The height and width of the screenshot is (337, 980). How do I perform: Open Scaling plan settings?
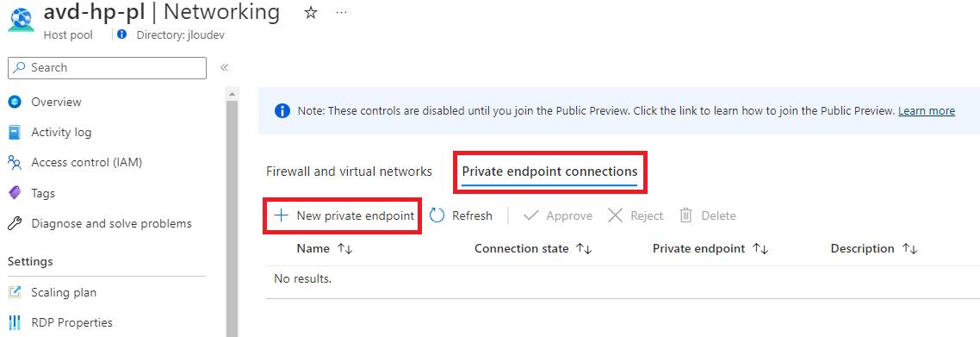coord(64,292)
